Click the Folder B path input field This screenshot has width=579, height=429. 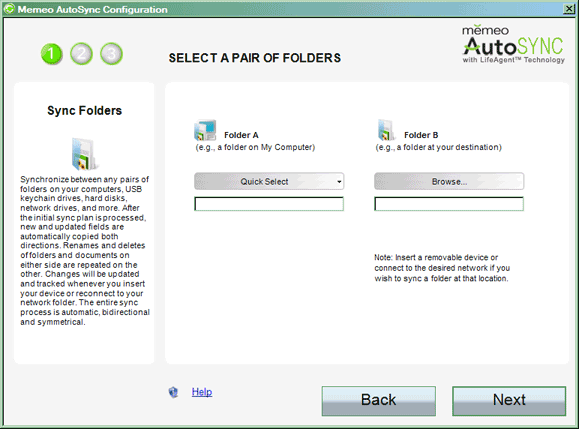click(449, 204)
